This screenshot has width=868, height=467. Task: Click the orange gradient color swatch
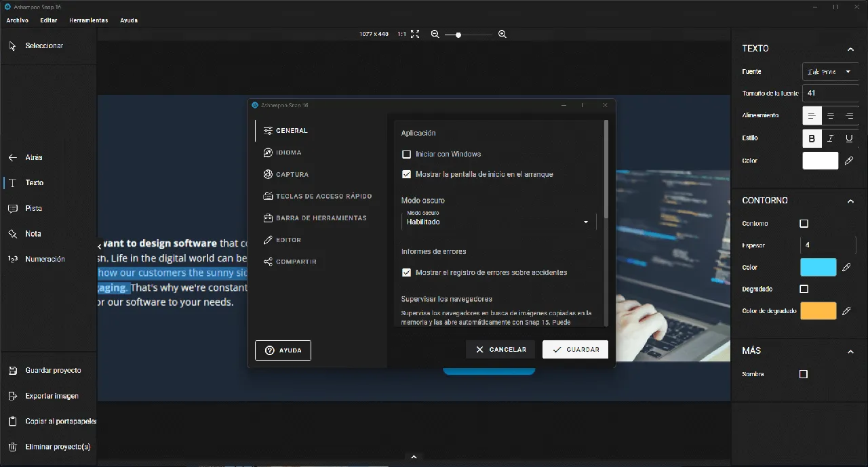pos(818,311)
